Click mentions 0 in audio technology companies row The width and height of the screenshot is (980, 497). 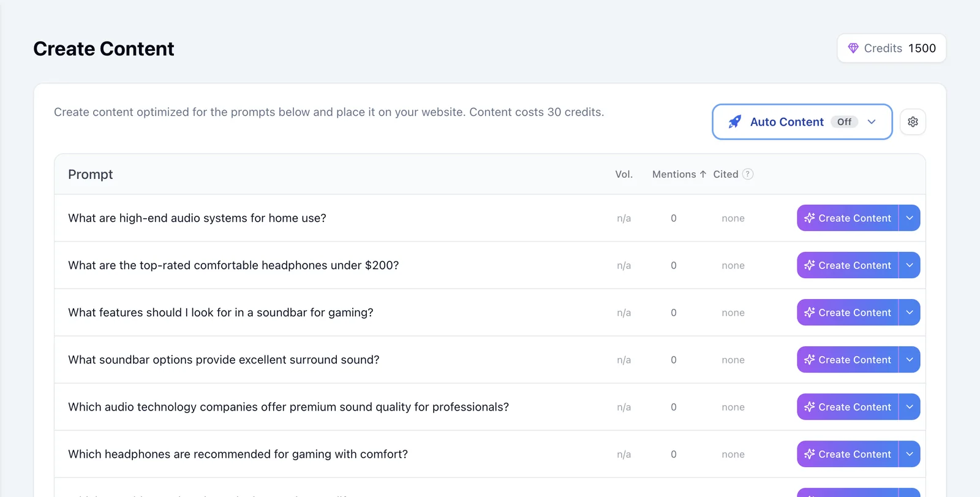point(674,407)
